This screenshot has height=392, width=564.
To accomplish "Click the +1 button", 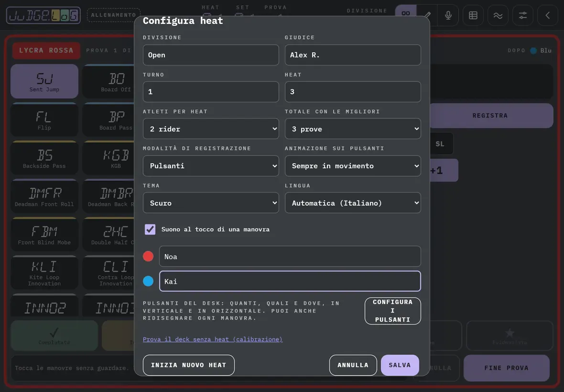I will coord(444,170).
